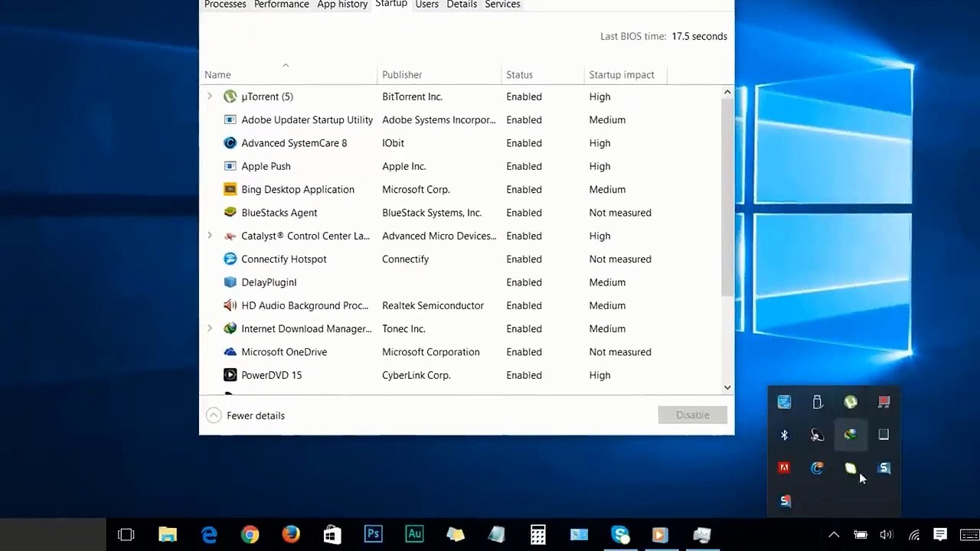Expand the Catalyst Control Center group
Viewport: 980px width, 551px height.
point(210,236)
